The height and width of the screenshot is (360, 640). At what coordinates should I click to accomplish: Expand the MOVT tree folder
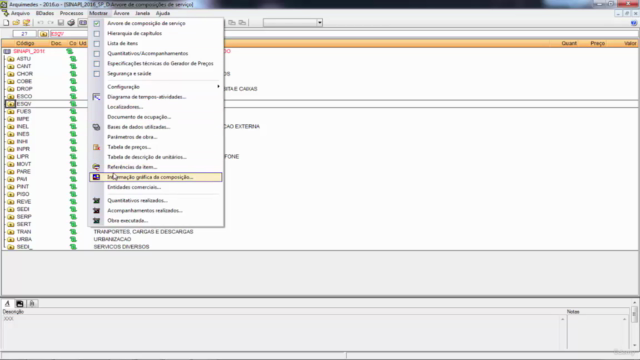pyautogui.click(x=11, y=164)
